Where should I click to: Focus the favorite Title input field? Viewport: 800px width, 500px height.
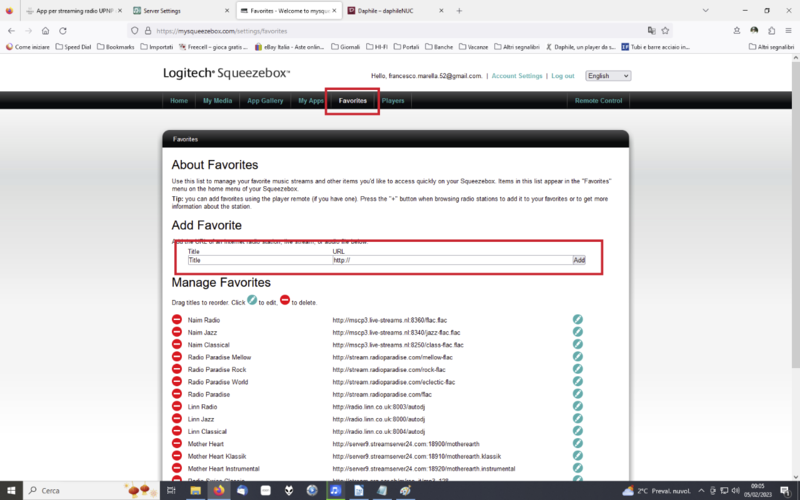click(x=259, y=260)
